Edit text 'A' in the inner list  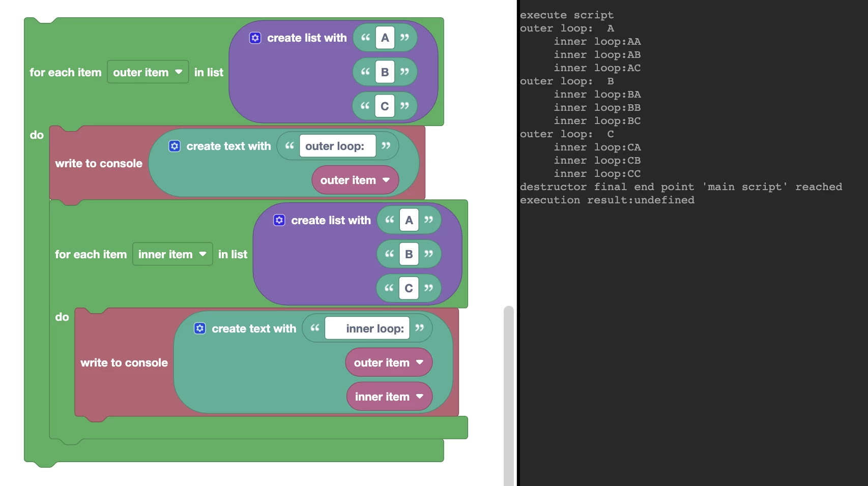409,220
